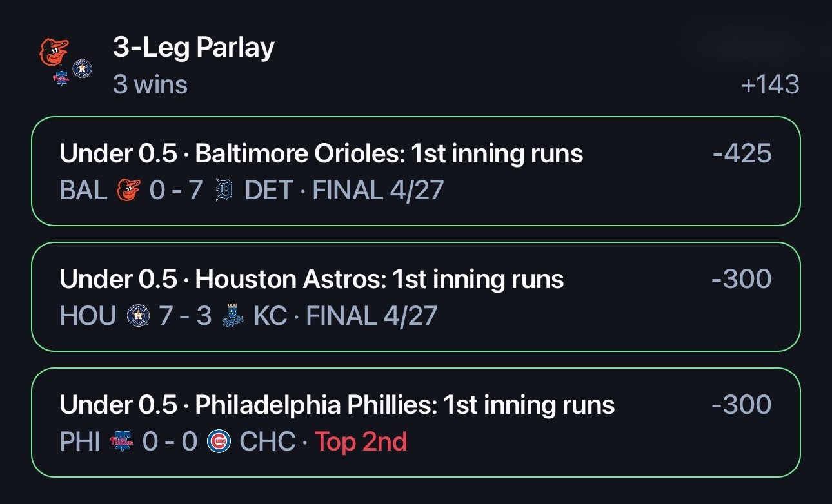The height and width of the screenshot is (504, 832).
Task: Select the -300 odds on Phillies leg
Action: click(x=742, y=405)
